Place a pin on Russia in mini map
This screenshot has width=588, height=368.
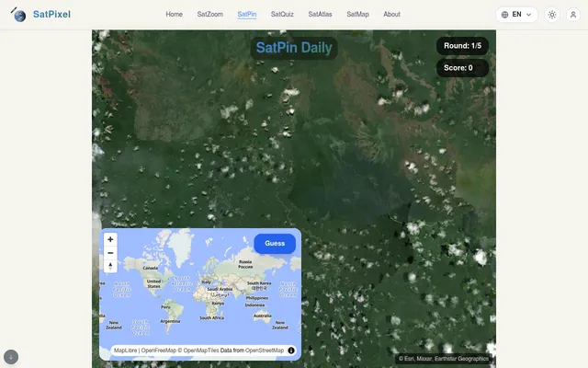click(x=245, y=264)
